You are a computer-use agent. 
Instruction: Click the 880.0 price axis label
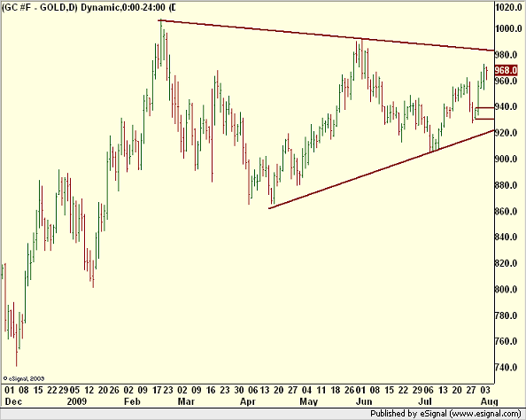(506, 185)
